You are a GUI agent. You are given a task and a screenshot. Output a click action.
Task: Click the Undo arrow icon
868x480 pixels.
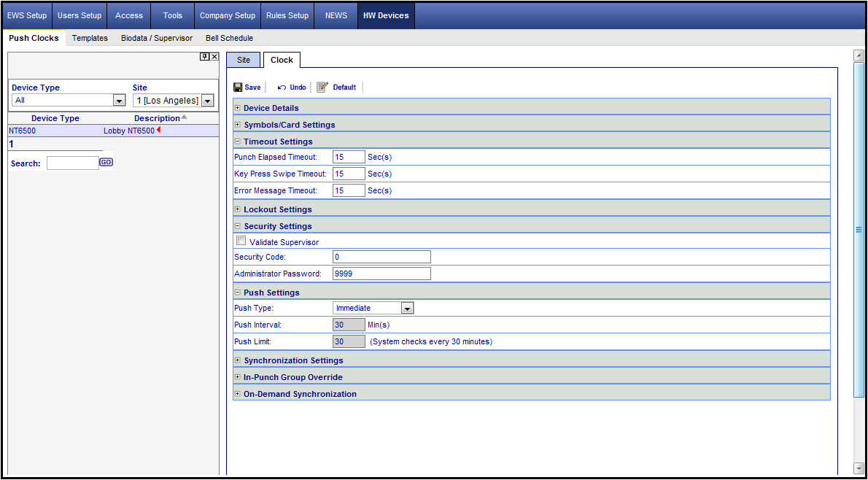282,88
